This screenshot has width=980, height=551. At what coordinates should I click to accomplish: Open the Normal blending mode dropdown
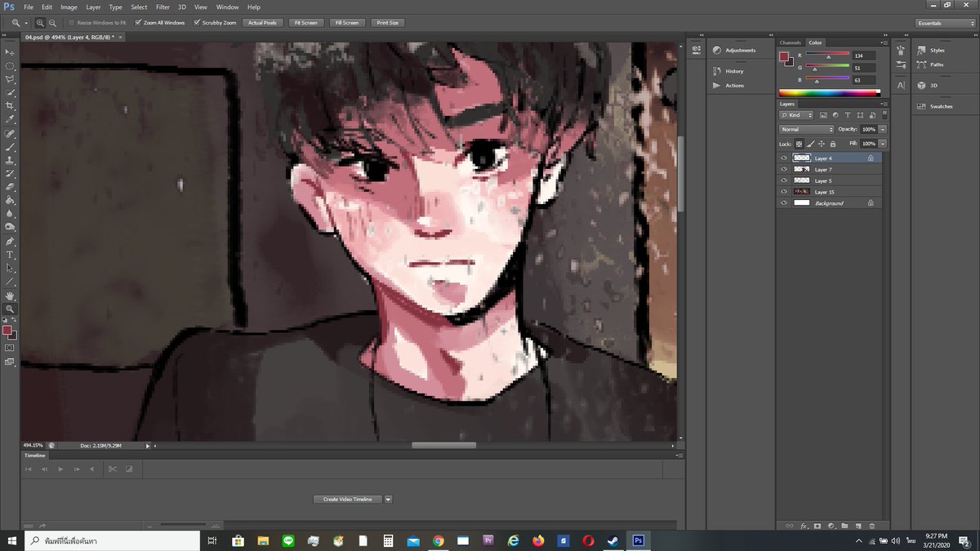coord(806,129)
